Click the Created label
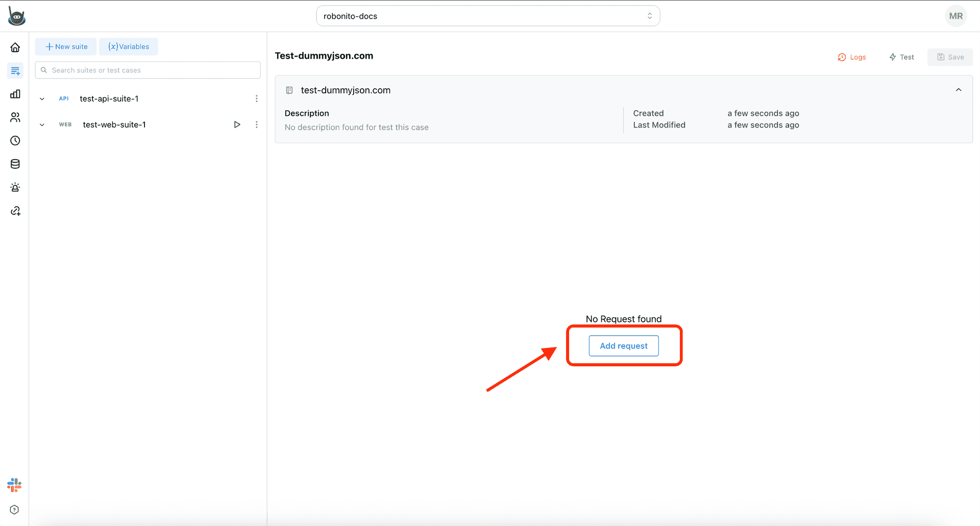The height and width of the screenshot is (526, 980). tap(648, 113)
